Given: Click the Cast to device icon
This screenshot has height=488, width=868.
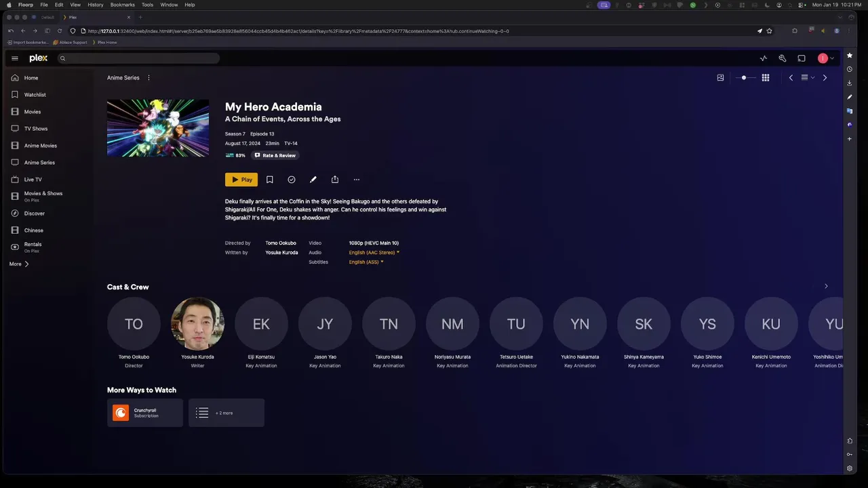Looking at the screenshot, I should tap(802, 58).
